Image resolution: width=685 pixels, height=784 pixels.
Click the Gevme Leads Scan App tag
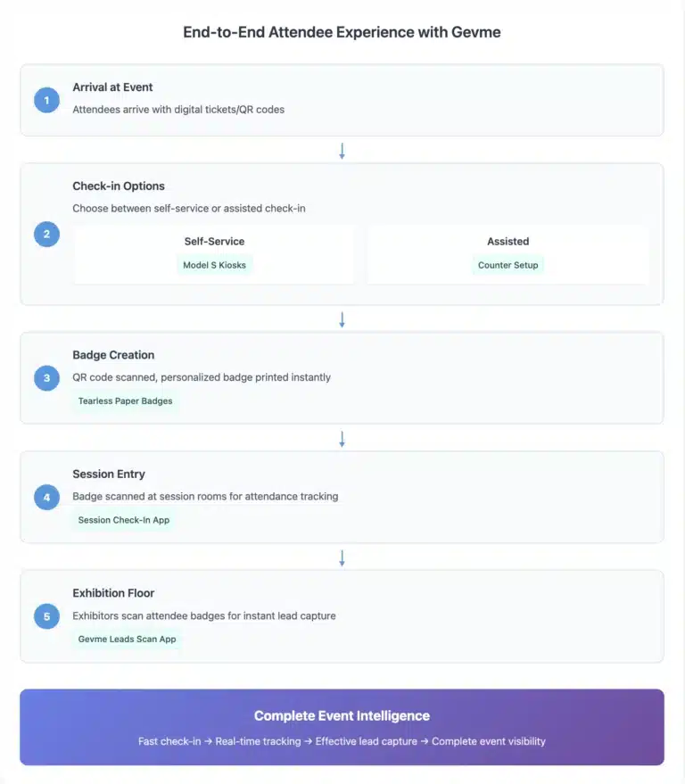127,639
